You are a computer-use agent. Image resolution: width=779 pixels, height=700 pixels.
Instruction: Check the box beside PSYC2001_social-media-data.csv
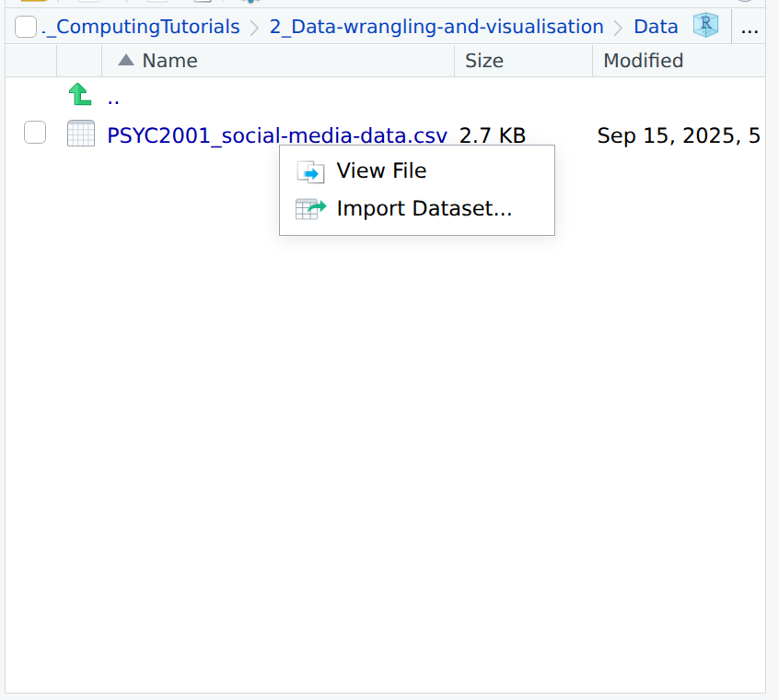click(34, 133)
